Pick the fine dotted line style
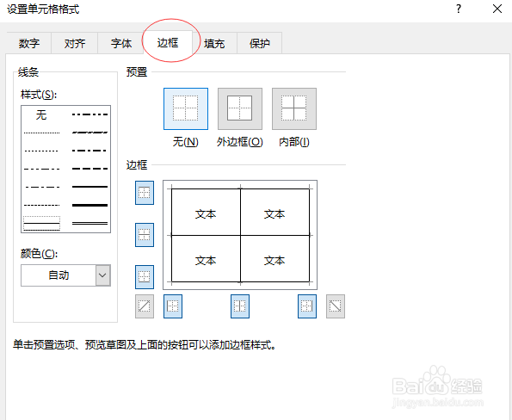The height and width of the screenshot is (420, 512). pos(41,133)
